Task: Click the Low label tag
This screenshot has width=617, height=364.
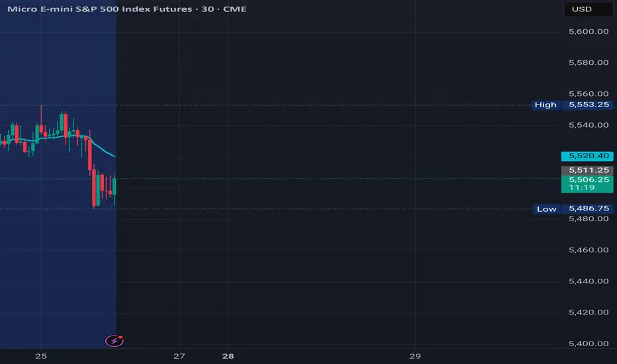Action: point(547,209)
